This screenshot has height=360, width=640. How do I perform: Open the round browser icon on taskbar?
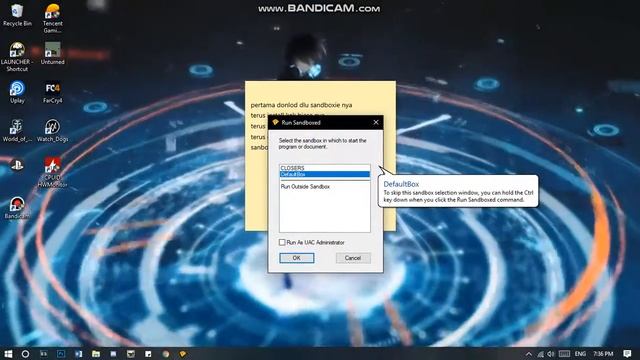(166, 353)
